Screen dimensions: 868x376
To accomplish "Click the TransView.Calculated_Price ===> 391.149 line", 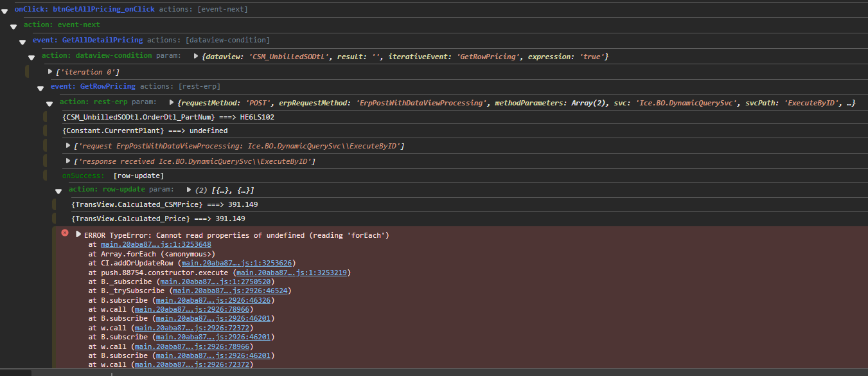I will (158, 219).
